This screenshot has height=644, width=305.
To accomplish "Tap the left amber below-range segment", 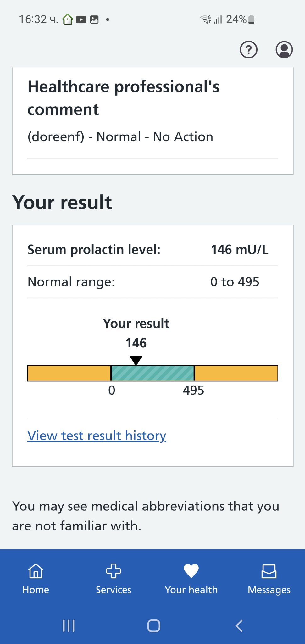I will 69,373.
